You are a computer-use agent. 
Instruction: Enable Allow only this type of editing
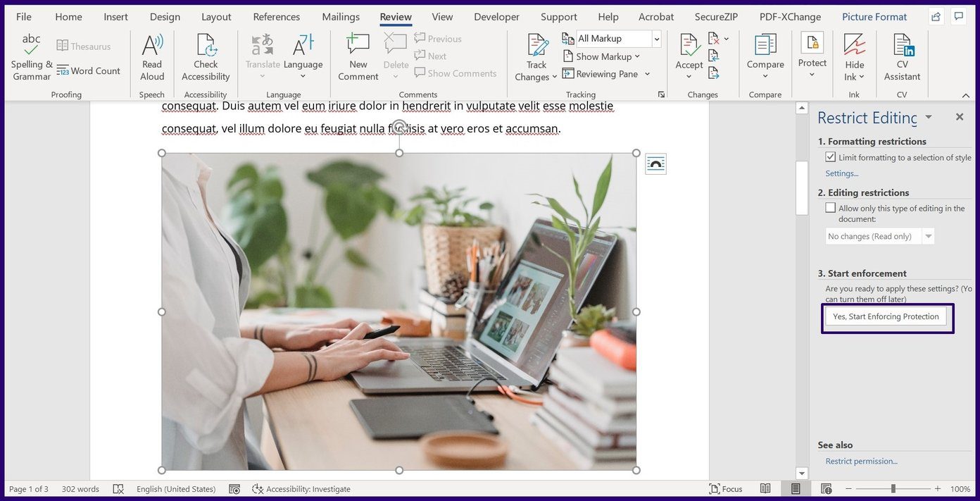click(x=831, y=207)
